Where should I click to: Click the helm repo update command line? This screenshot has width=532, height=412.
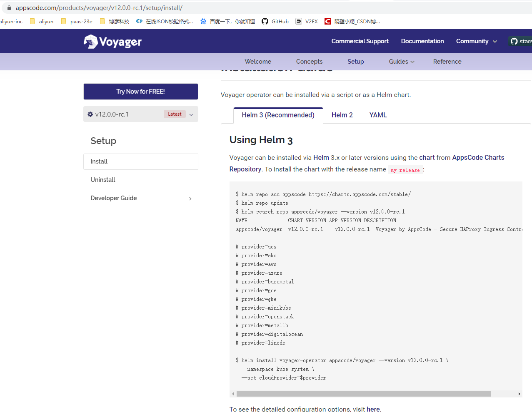pos(262,203)
